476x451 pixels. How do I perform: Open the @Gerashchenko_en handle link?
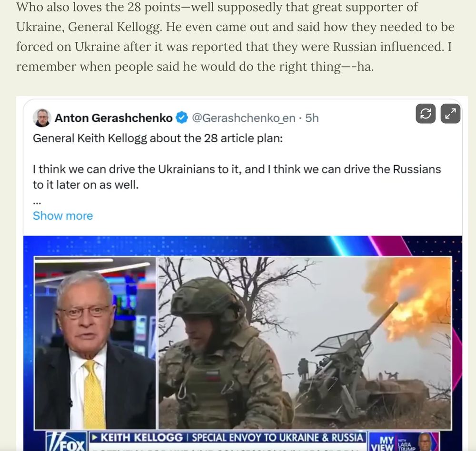(243, 118)
